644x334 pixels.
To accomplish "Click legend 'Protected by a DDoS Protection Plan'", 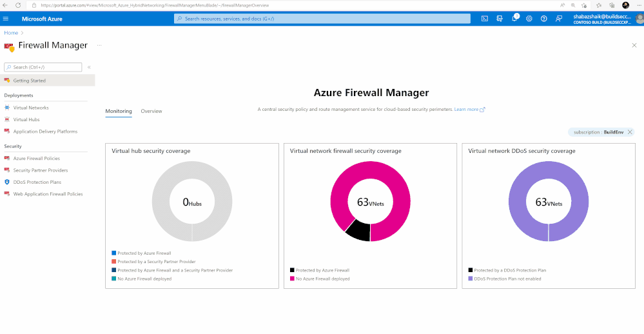I will coord(510,270).
